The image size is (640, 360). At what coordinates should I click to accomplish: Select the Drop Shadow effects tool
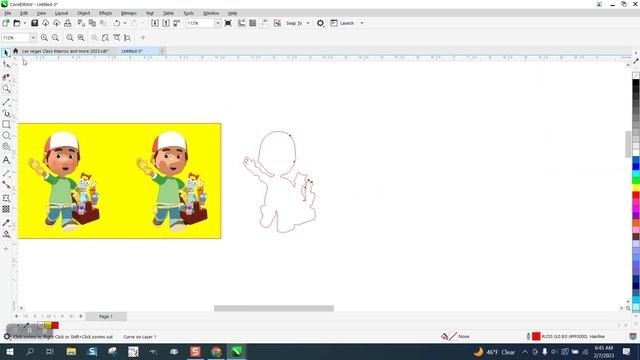point(6,198)
